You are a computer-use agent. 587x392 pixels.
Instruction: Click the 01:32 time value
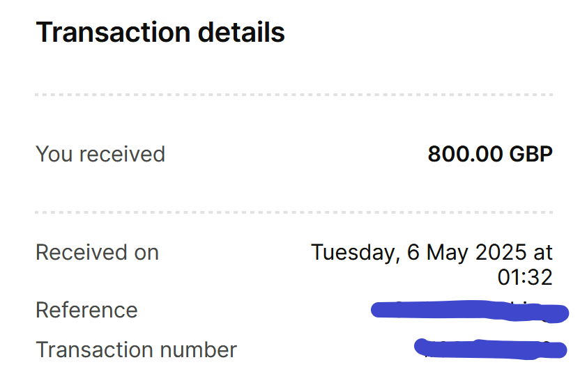[525, 277]
